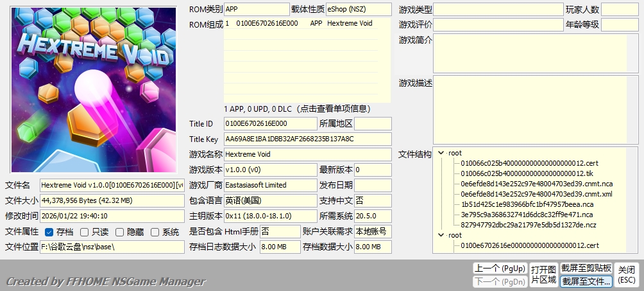This screenshot has height=291, width=644.
Task: Collapse the second root node in file structure
Action: [441, 235]
